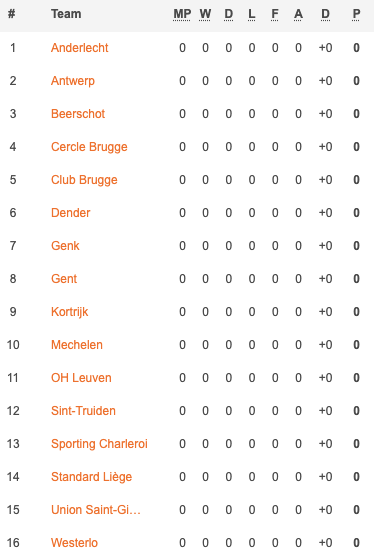The image size is (374, 560).
Task: Open the OH Leuven team link
Action: [x=81, y=378]
